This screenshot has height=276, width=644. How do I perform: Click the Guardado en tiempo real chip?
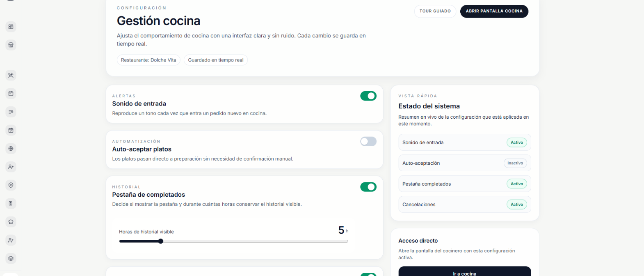point(216,60)
